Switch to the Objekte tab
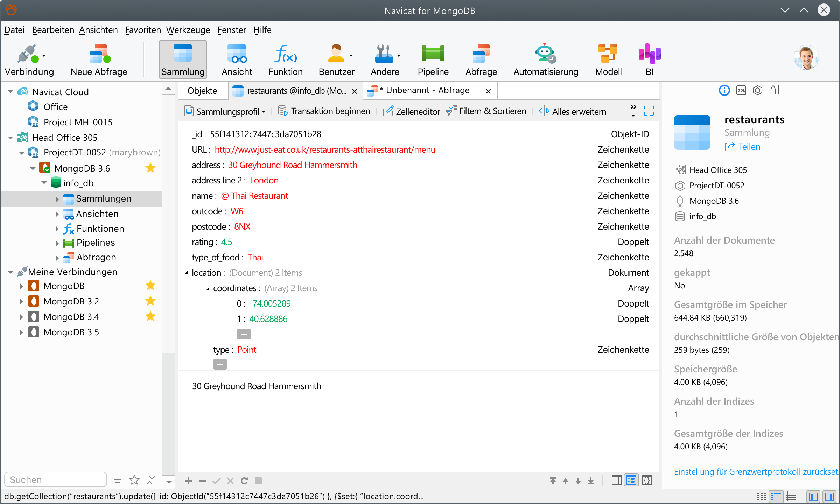Screen dimensions: 840x504 coord(202,91)
